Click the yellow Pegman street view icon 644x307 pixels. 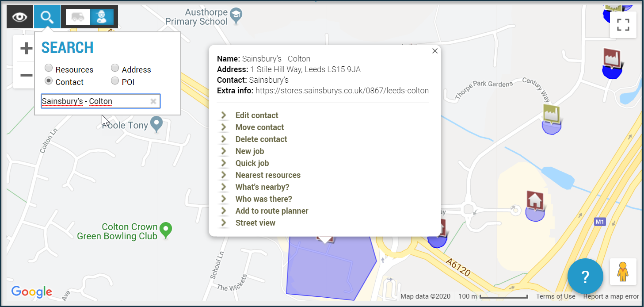pyautogui.click(x=623, y=272)
